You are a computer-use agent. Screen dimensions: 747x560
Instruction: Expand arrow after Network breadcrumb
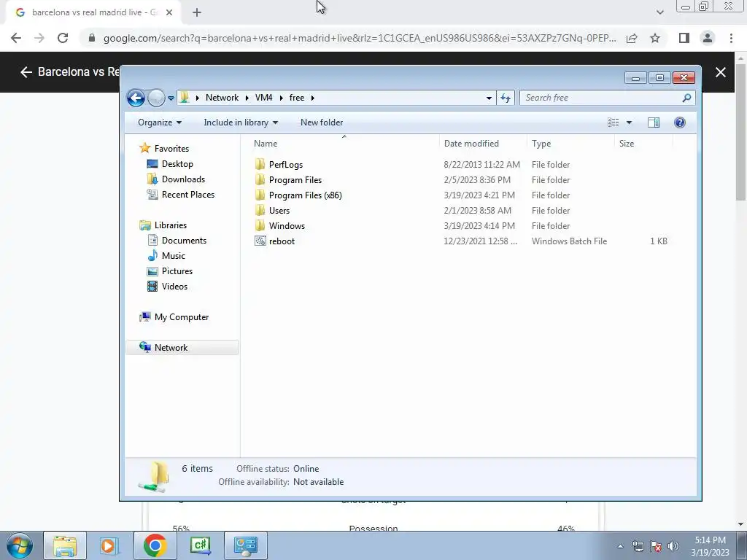click(247, 98)
